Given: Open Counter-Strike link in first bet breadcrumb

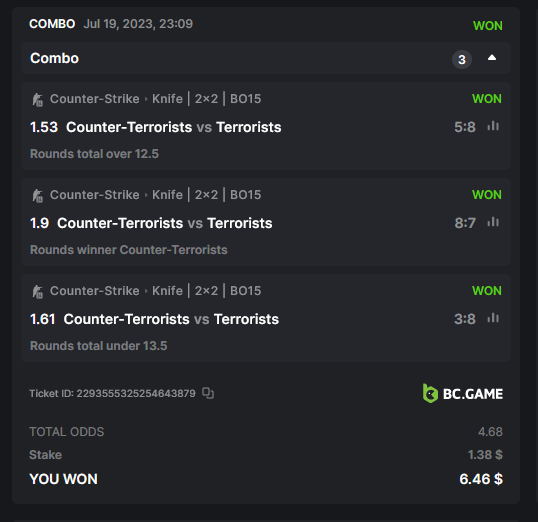Looking at the screenshot, I should coord(95,99).
